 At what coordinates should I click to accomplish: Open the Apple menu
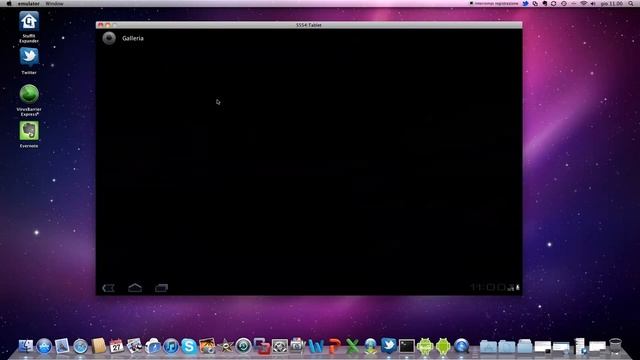[x=9, y=4]
